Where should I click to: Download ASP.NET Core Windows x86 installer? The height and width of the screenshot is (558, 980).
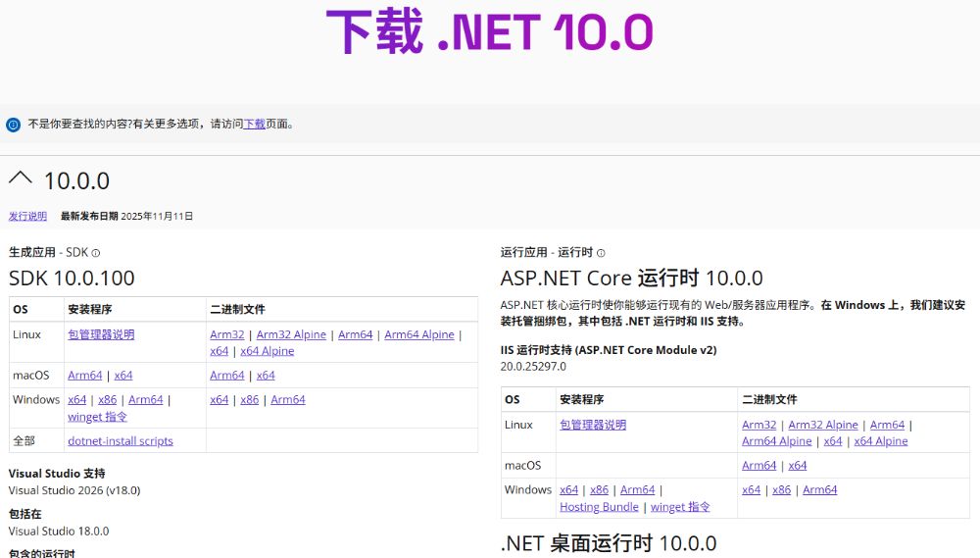(x=600, y=489)
